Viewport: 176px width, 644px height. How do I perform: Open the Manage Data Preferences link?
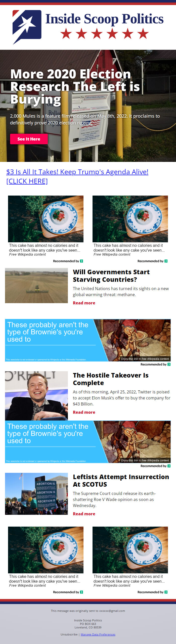(x=98, y=634)
